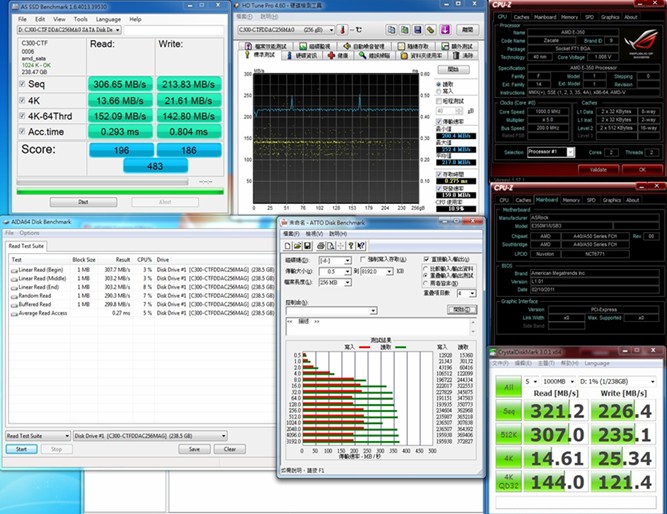Click ATTO description text box
This screenshot has width=667, height=514.
381,326
